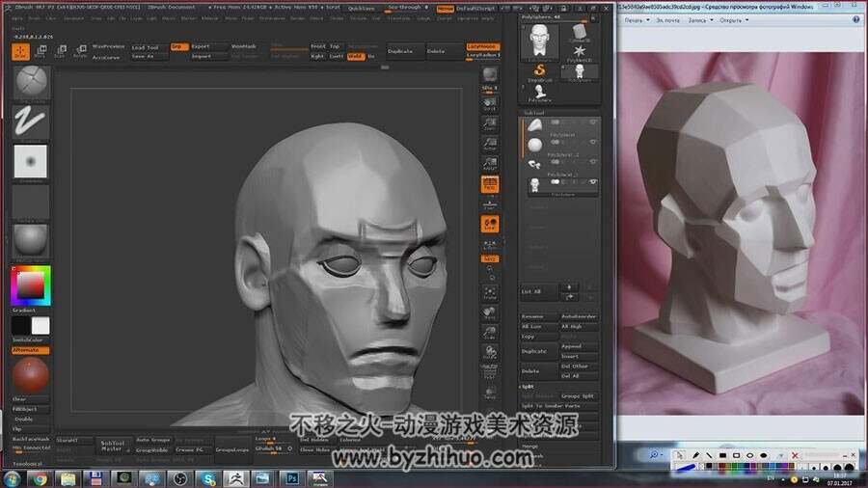868x488 pixels.
Task: Click the Frame icon in right shelf
Action: (x=490, y=292)
